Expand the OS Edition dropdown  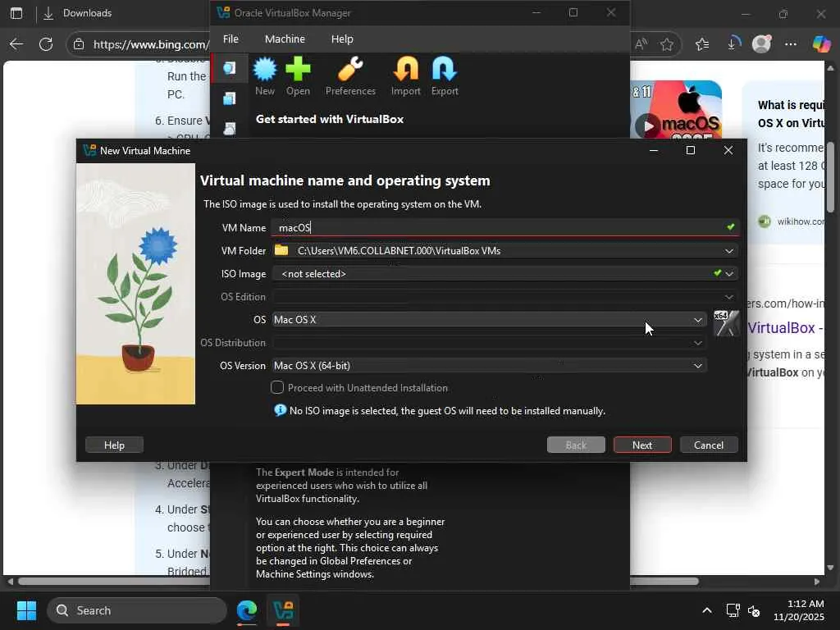coord(729,297)
